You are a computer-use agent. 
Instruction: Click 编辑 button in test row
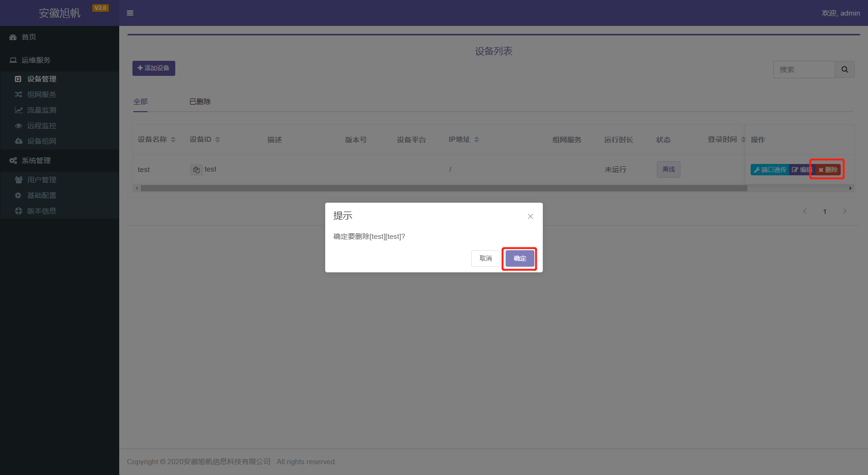coord(802,170)
